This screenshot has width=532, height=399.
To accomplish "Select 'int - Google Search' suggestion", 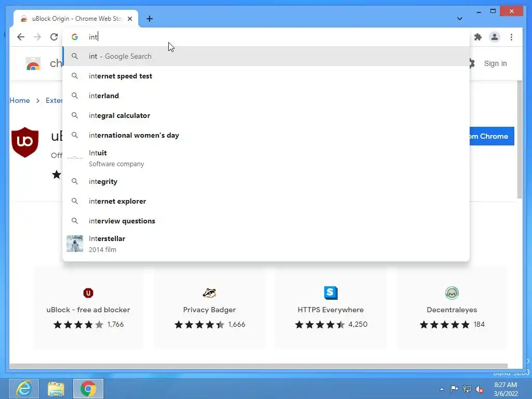I will click(x=266, y=56).
